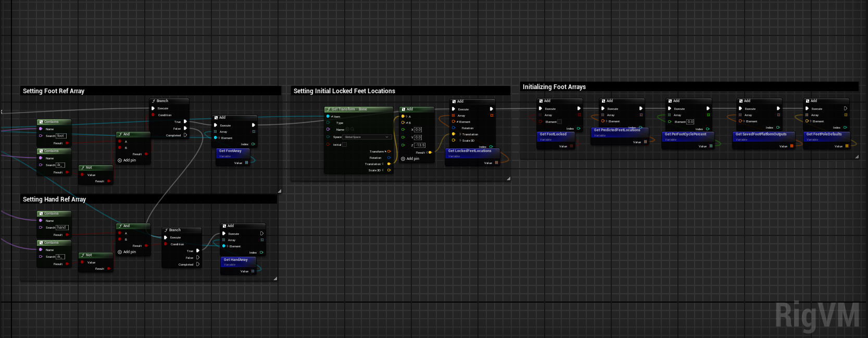This screenshot has height=338, width=868.
Task: Expand the Translation pin on locked feet Add node
Action: coord(460,134)
